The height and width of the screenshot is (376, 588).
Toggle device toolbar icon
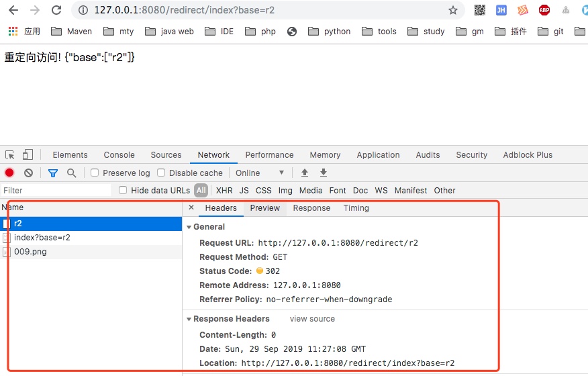(28, 154)
